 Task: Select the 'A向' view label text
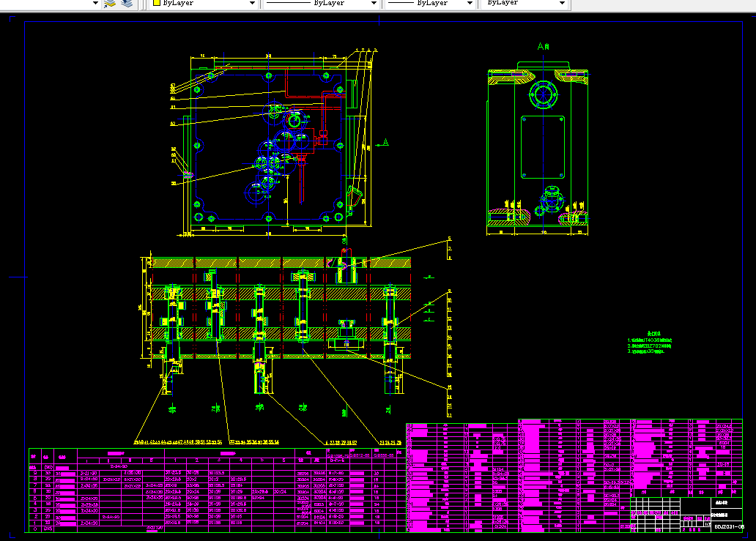pos(544,46)
